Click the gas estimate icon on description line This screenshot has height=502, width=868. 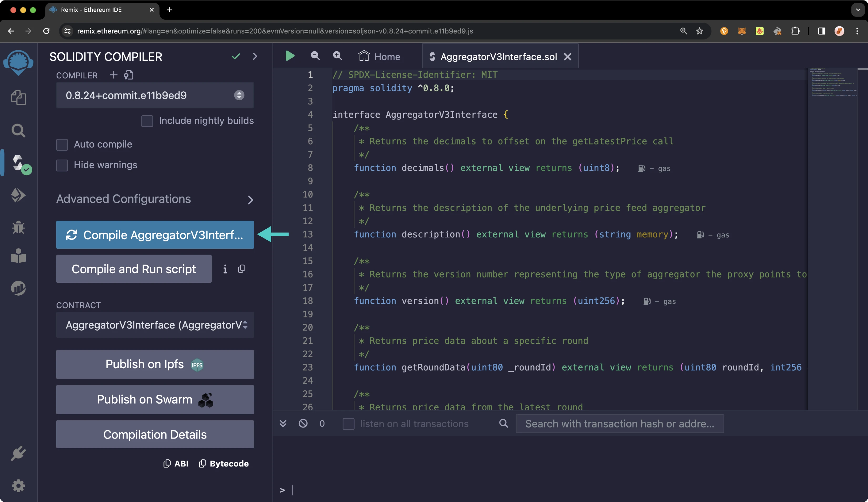pyautogui.click(x=700, y=235)
